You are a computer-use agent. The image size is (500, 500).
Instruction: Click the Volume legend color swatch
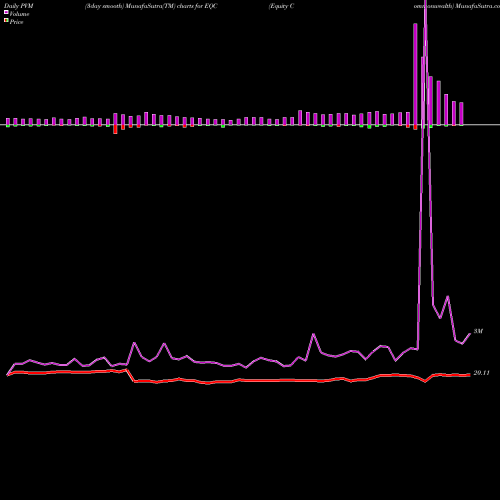pos(6,13)
